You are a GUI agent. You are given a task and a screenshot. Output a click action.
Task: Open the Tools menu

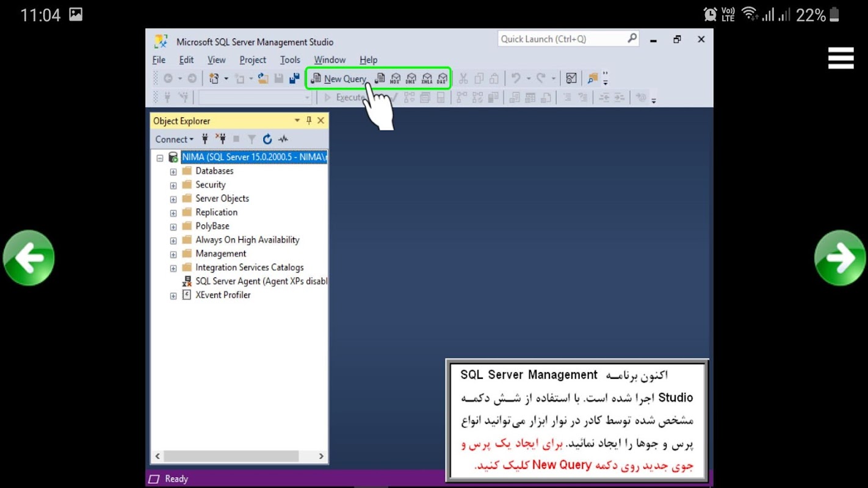coord(290,60)
